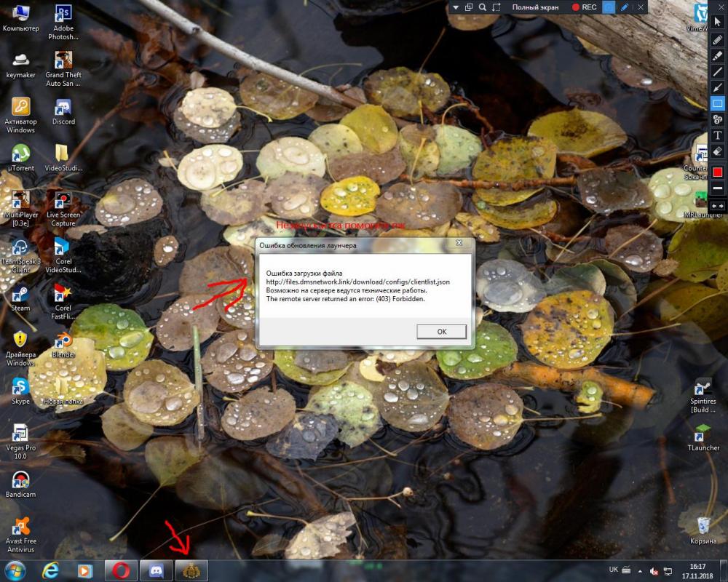
Task: Pick the text tool
Action: (x=717, y=135)
